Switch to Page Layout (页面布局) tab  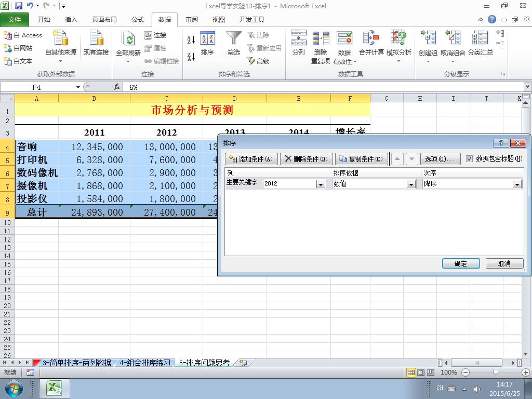[104, 20]
